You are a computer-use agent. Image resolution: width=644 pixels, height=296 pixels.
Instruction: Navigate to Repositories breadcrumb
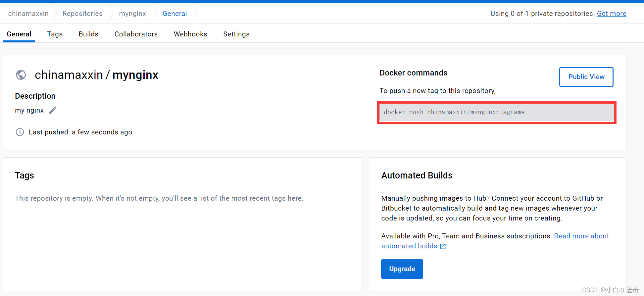[82, 14]
